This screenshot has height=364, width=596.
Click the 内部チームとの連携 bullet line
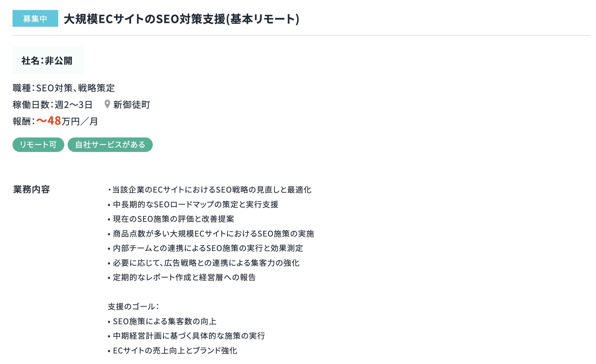pos(205,248)
